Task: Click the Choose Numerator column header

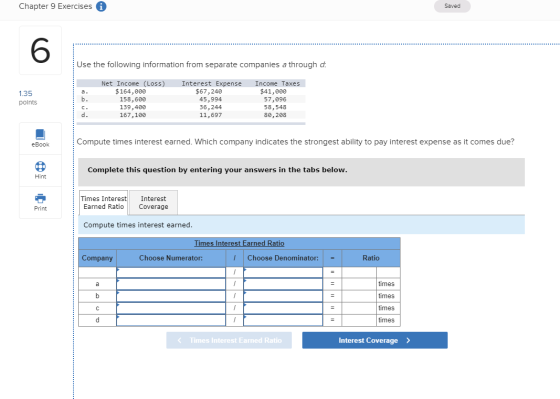Action: tap(171, 258)
